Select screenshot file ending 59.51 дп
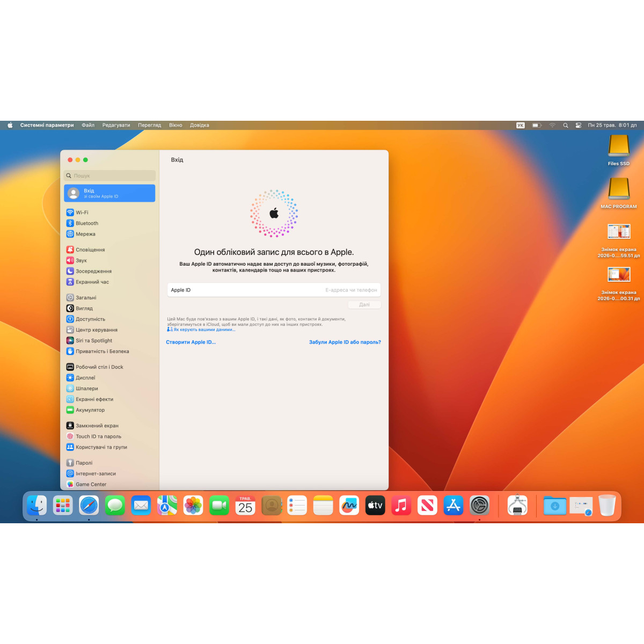Viewport: 644px width, 644px height. tap(619, 240)
